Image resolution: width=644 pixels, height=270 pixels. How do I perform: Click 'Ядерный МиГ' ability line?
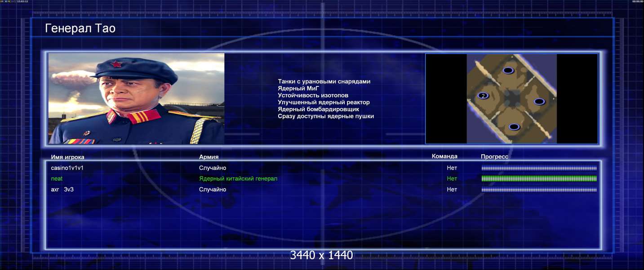298,89
